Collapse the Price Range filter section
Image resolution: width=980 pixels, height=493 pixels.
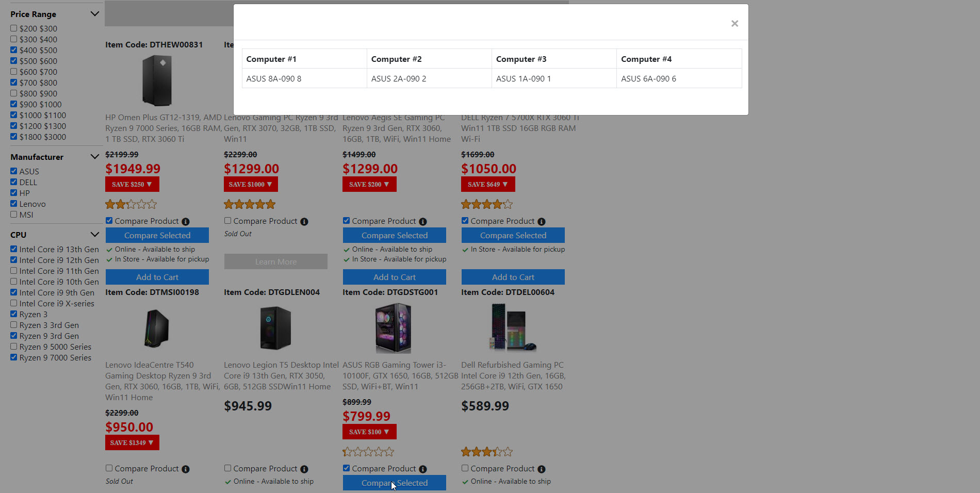tap(94, 14)
